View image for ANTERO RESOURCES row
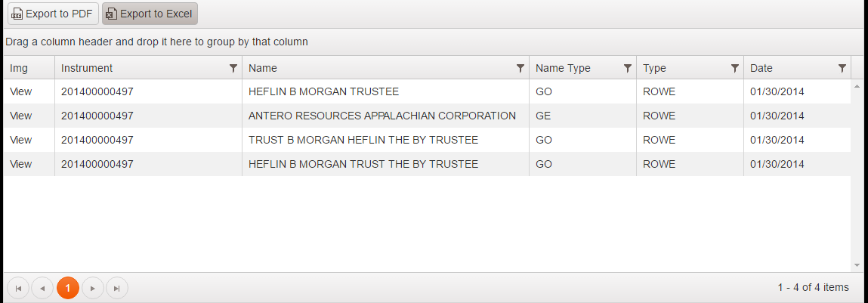The image size is (868, 303). click(21, 116)
